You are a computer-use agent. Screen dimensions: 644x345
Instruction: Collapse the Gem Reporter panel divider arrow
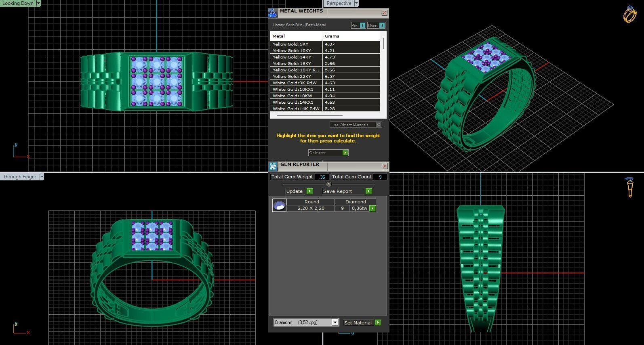point(328,184)
